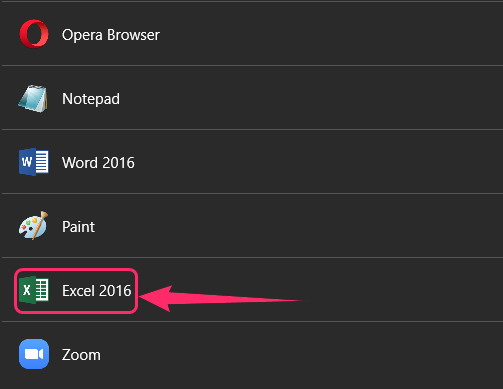Choose the Opera Browser entry in the list
Viewport: 503px width, 389px height.
[x=252, y=34]
